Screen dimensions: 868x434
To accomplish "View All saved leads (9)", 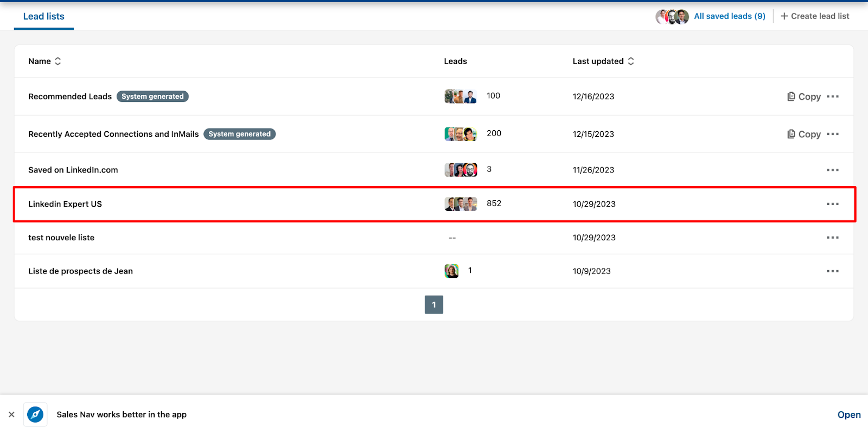I will click(x=730, y=16).
